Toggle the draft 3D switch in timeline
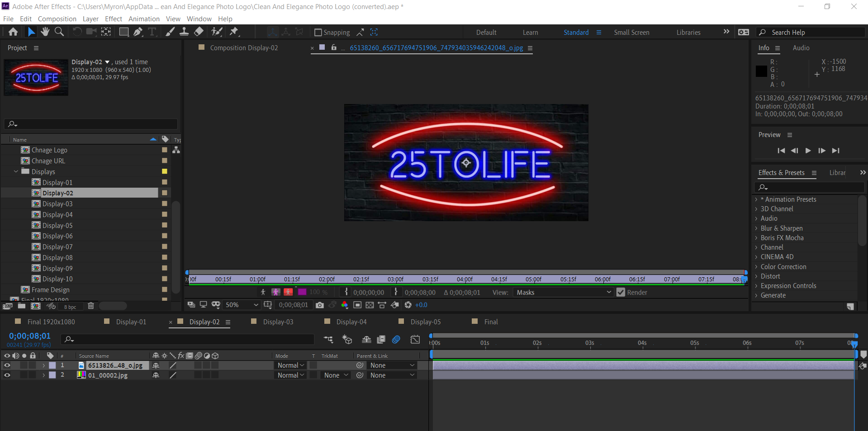This screenshot has height=431, width=868. [347, 339]
